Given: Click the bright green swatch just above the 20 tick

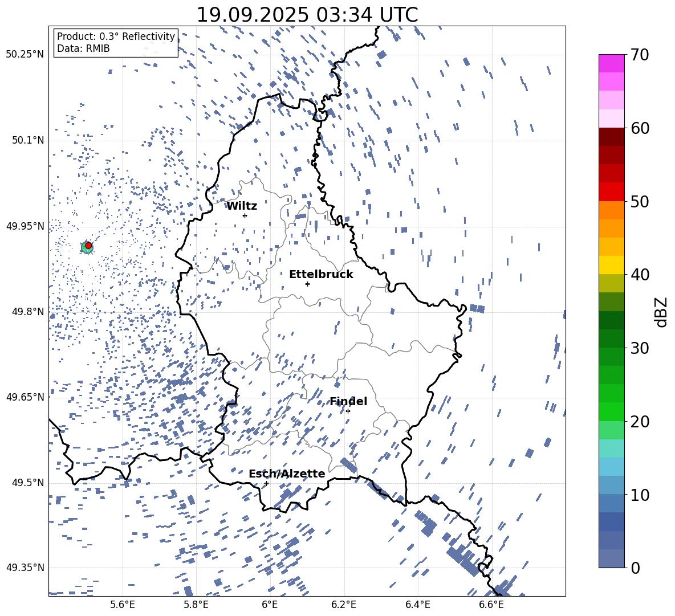Looking at the screenshot, I should 612,411.
